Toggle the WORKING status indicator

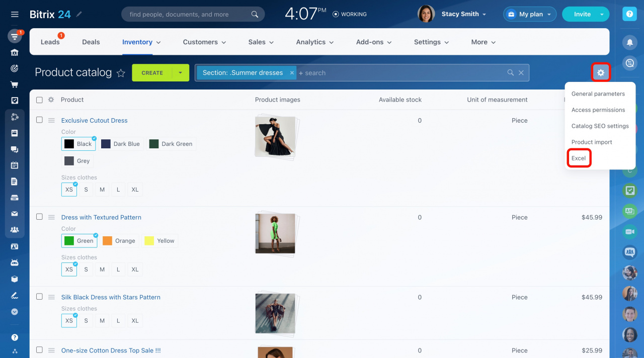350,14
